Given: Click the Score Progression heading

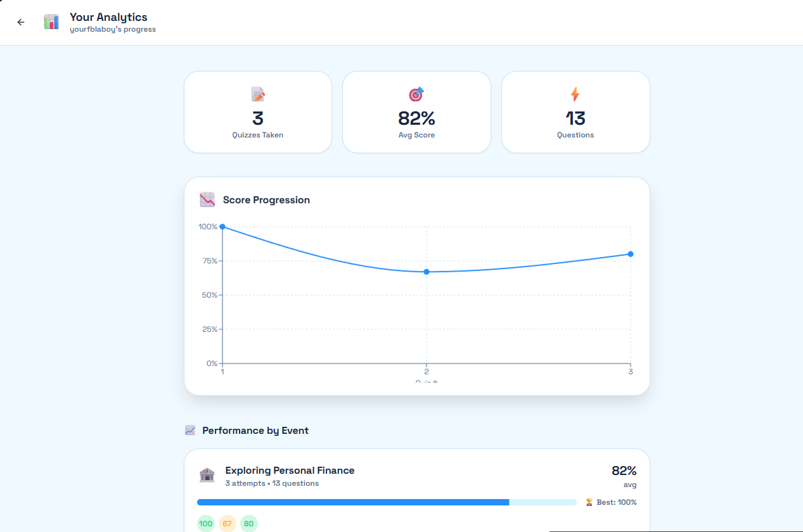Looking at the screenshot, I should click(266, 200).
